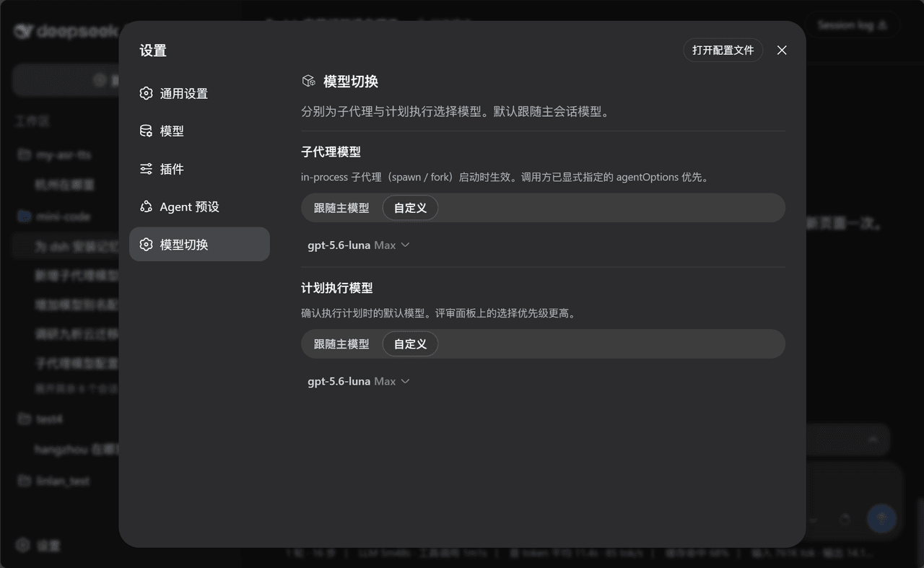
Task: Select 模型切换 in the settings sidebar
Action: click(199, 245)
